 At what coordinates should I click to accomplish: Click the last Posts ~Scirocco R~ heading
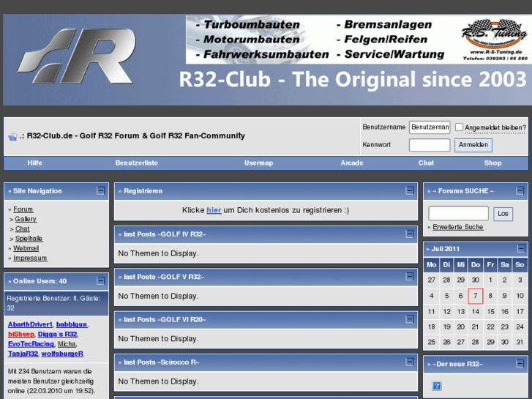click(161, 362)
